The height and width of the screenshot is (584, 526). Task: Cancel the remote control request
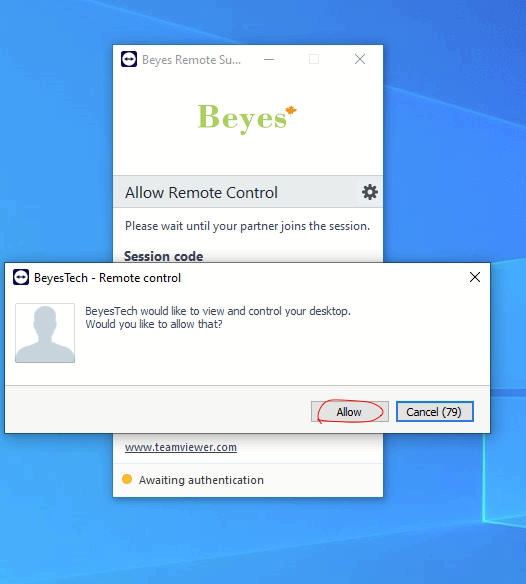[435, 412]
